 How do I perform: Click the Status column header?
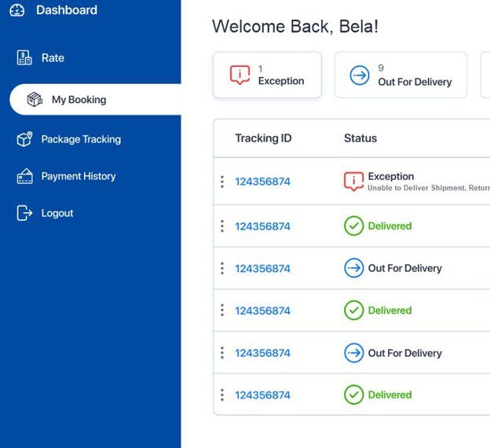360,138
